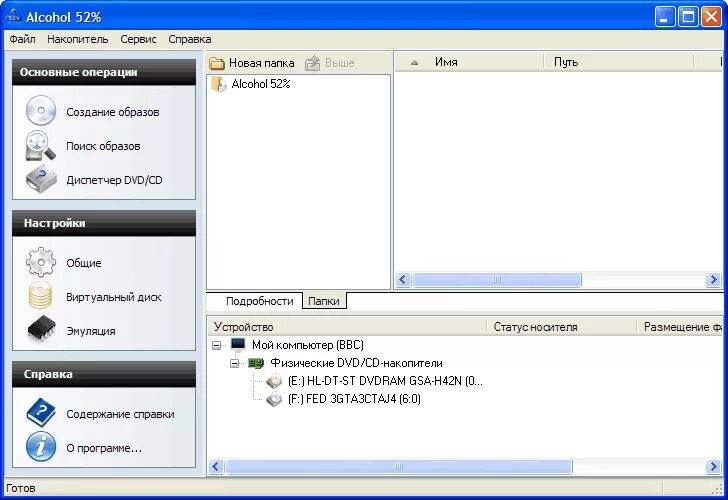Image resolution: width=728 pixels, height=500 pixels.
Task: Open Поиск образов link
Action: click(x=103, y=146)
